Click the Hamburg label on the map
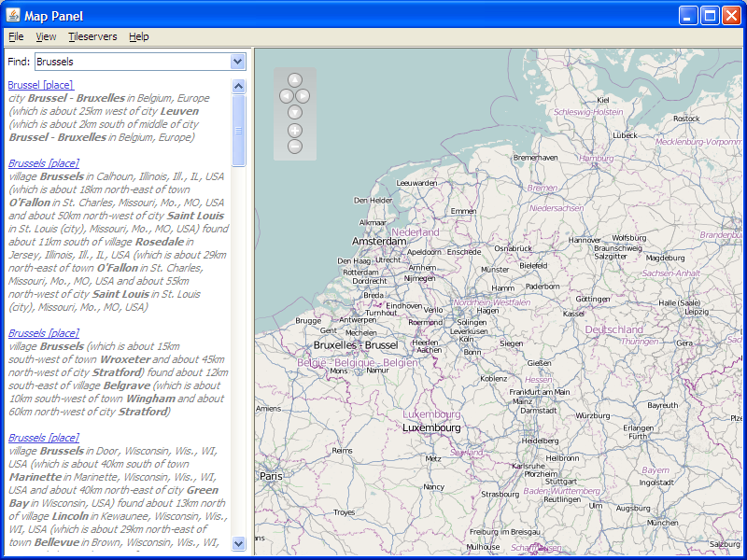 (x=596, y=159)
